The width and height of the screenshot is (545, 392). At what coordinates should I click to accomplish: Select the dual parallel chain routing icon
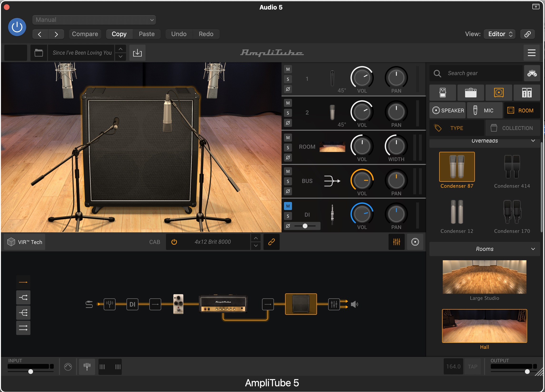point(23,328)
